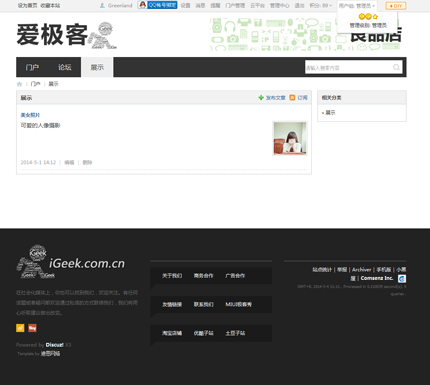
Task: Click the QQ penguin icon
Action: 142,5
